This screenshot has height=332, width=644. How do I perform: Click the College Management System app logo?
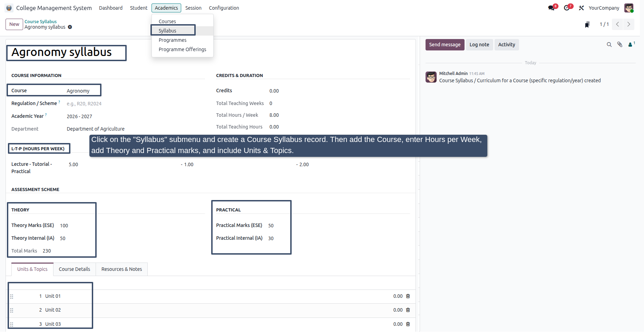point(9,8)
